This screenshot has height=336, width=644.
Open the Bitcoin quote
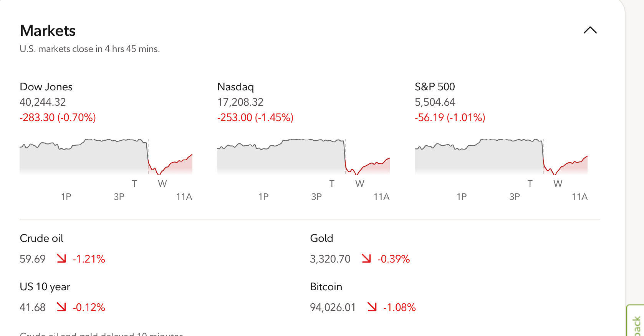coord(326,287)
